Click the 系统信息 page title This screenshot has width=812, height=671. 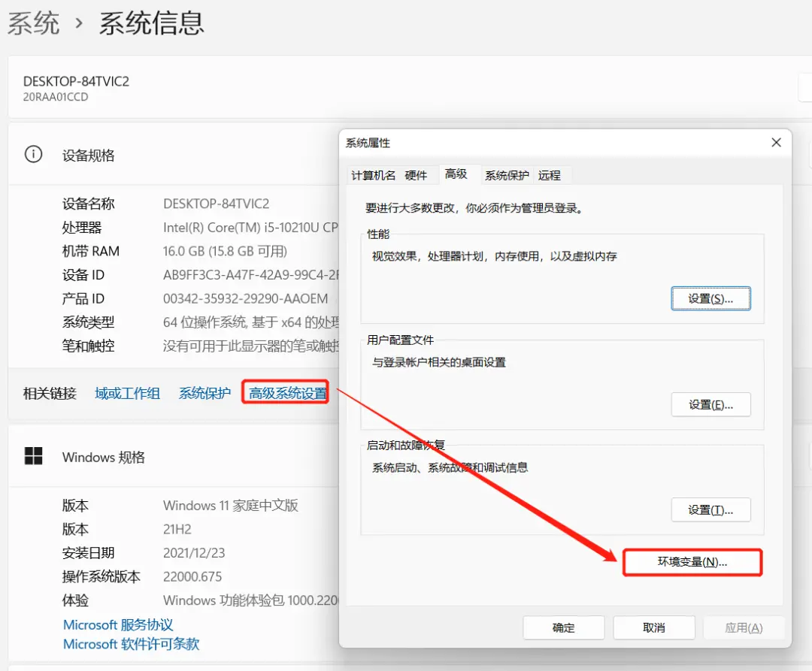click(151, 23)
